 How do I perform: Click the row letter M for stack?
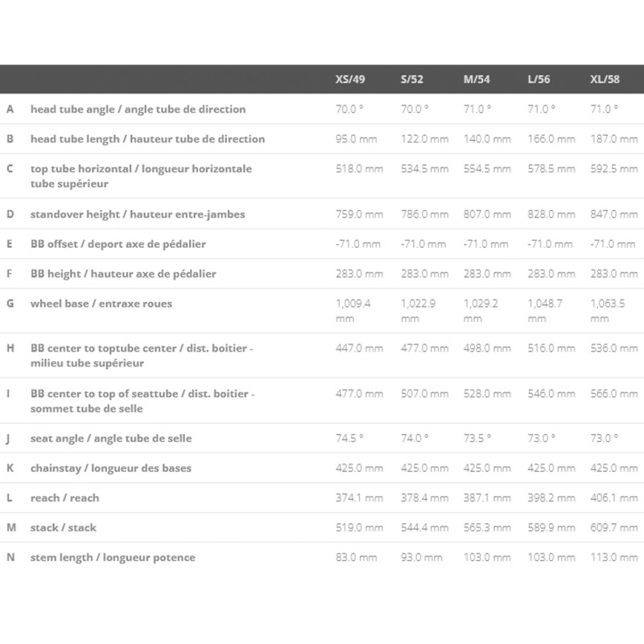point(10,527)
